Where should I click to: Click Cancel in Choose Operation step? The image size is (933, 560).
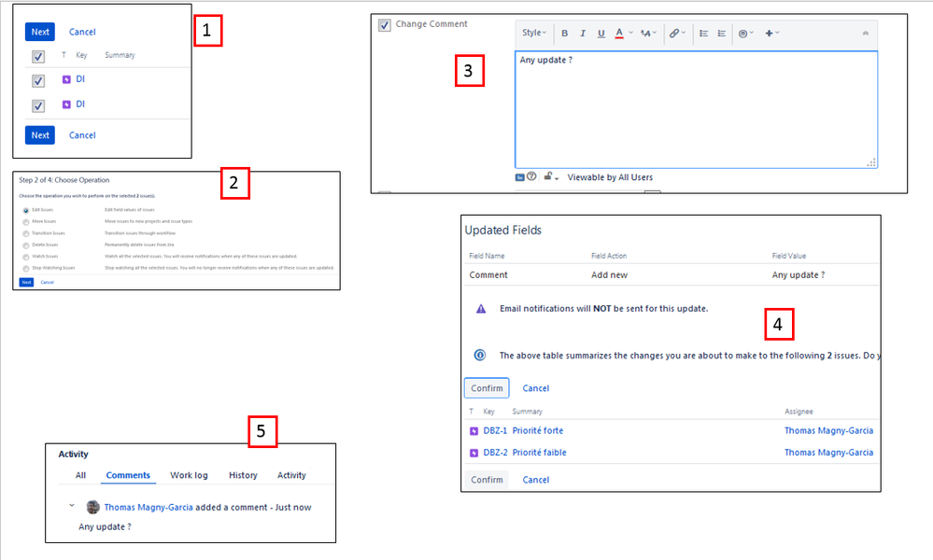pos(47,283)
